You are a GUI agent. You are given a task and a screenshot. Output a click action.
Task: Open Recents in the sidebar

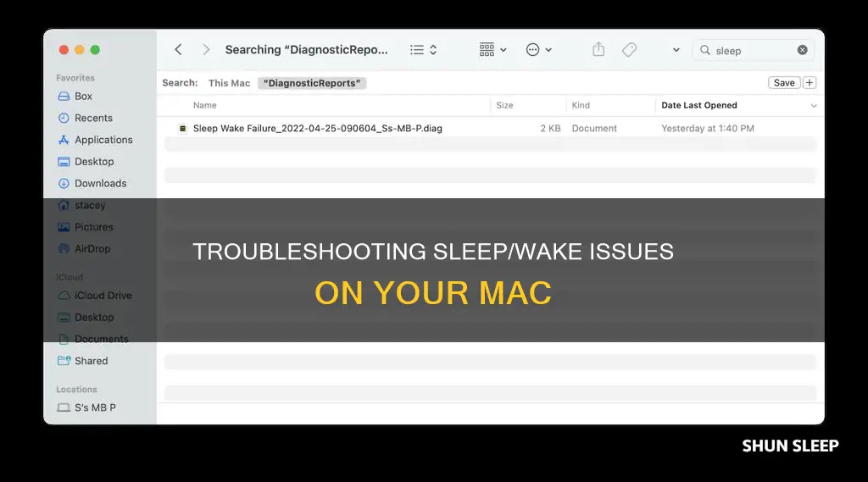(93, 118)
